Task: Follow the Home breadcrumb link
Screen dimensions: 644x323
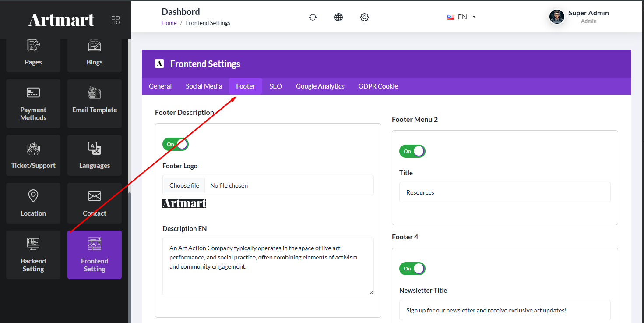Action: coord(169,23)
